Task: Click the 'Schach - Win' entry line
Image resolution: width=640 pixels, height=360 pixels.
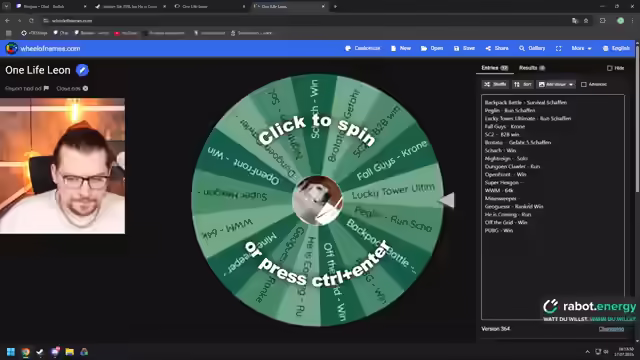Action: coord(500,150)
